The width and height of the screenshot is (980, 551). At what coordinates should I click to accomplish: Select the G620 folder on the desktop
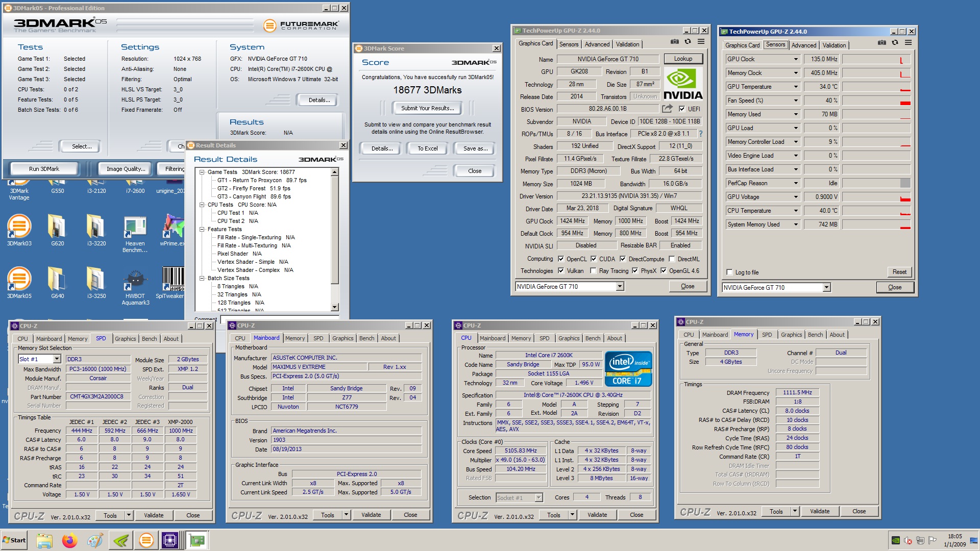[57, 230]
